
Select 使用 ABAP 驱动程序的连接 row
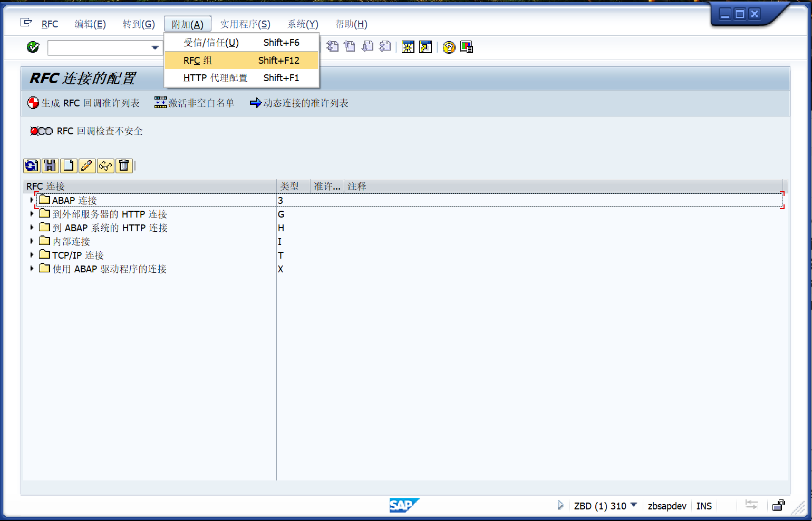coord(103,269)
